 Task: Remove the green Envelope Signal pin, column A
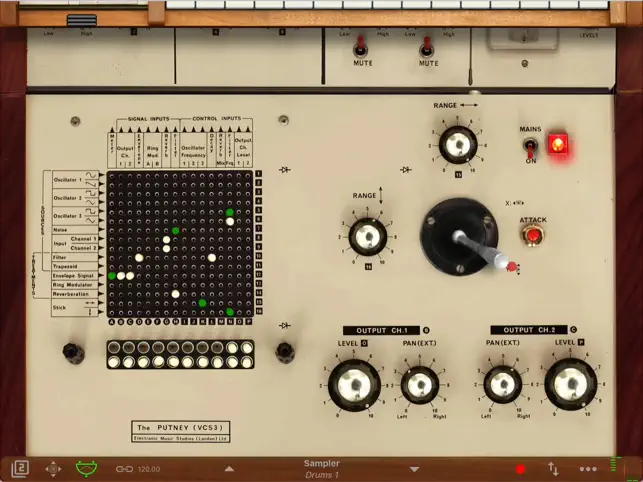click(112, 276)
